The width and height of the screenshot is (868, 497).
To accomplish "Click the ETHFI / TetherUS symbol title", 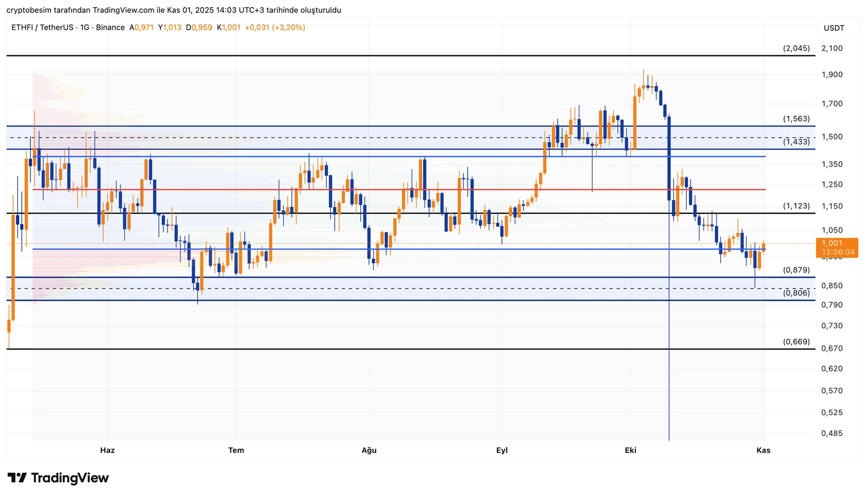I will click(x=42, y=28).
